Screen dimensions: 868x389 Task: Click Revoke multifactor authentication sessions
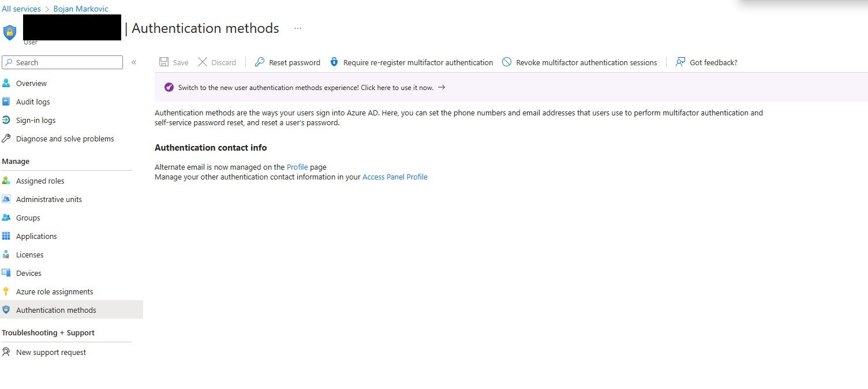[x=586, y=62]
